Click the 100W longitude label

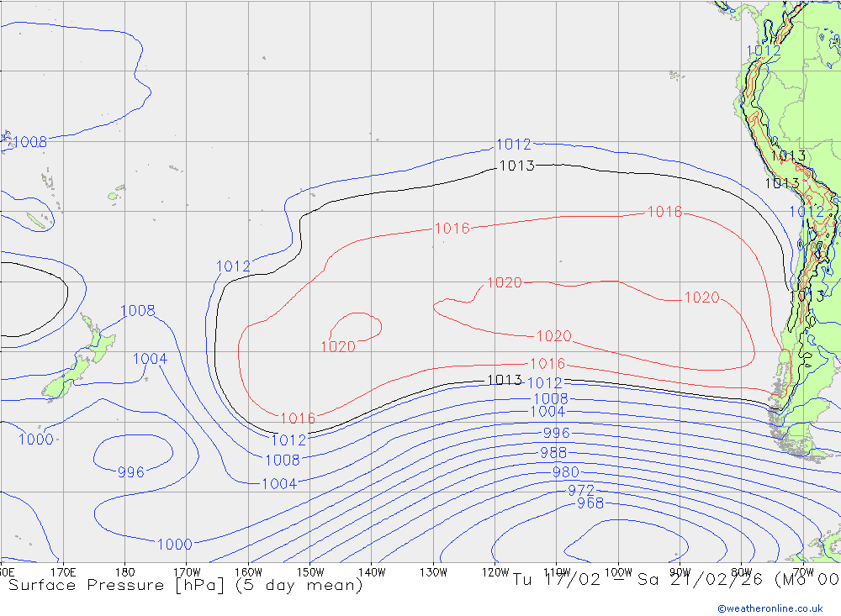click(x=618, y=572)
